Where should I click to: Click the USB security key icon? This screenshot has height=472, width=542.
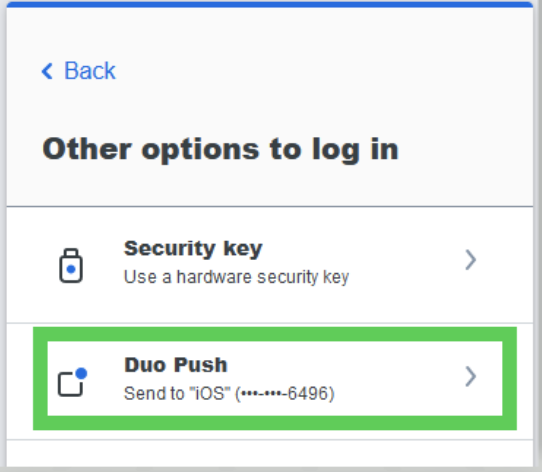coord(71,266)
